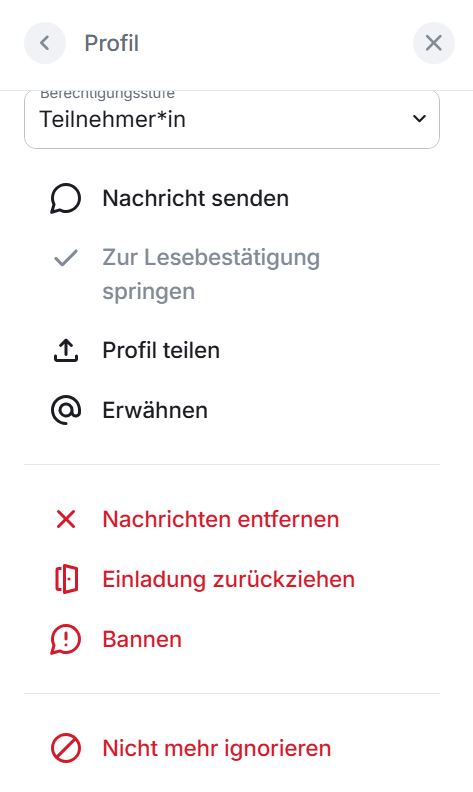Click the red exclamation bubble ban icon
This screenshot has width=473, height=792.
pyautogui.click(x=66, y=639)
